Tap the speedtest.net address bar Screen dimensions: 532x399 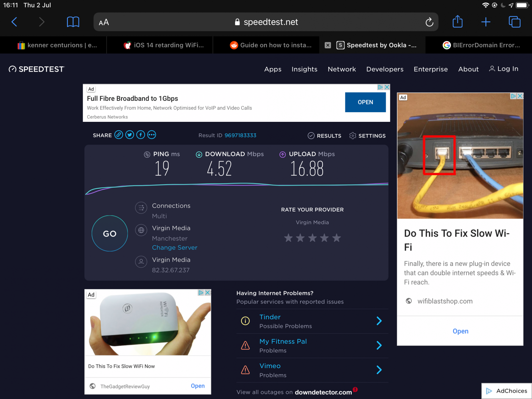(x=266, y=22)
